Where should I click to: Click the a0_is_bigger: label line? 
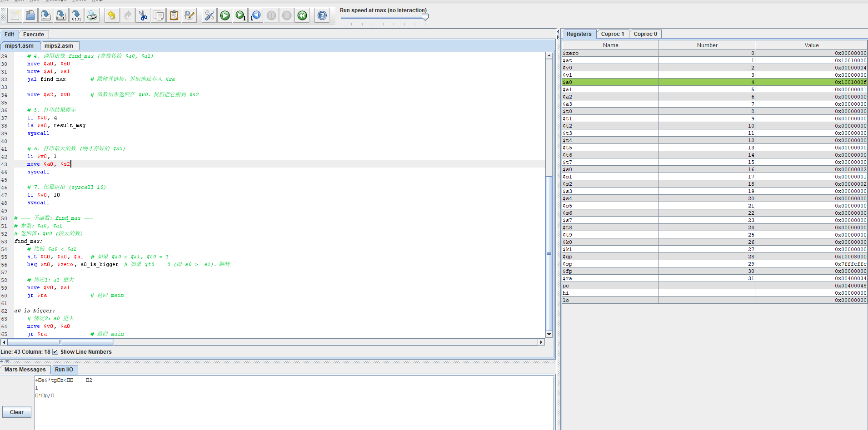35,311
